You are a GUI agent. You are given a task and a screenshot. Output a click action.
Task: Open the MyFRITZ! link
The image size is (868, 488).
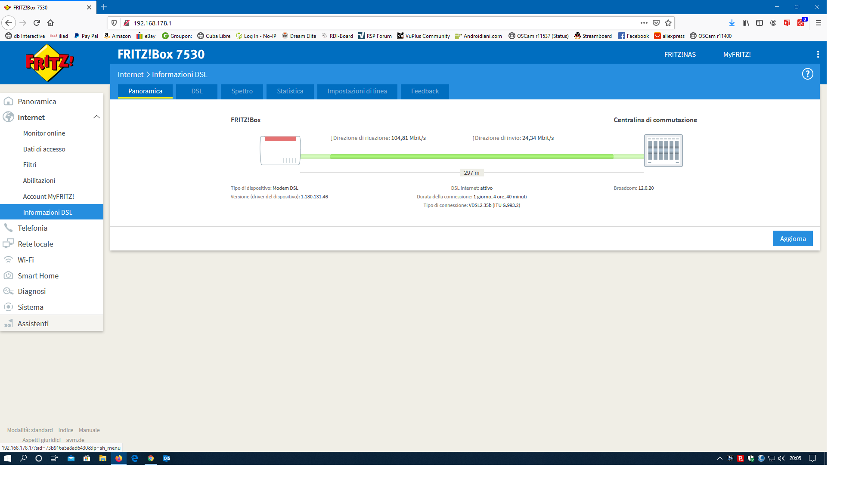pos(737,55)
